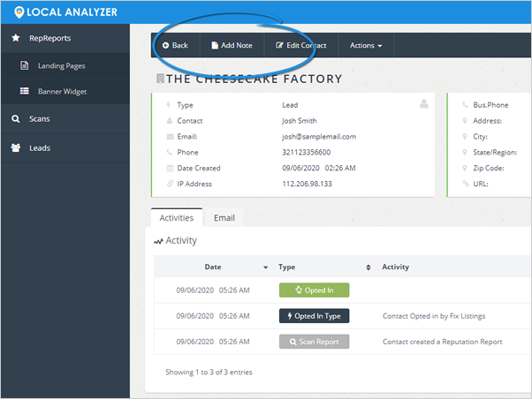Select the Activities tab
The image size is (532, 399).
(x=177, y=217)
